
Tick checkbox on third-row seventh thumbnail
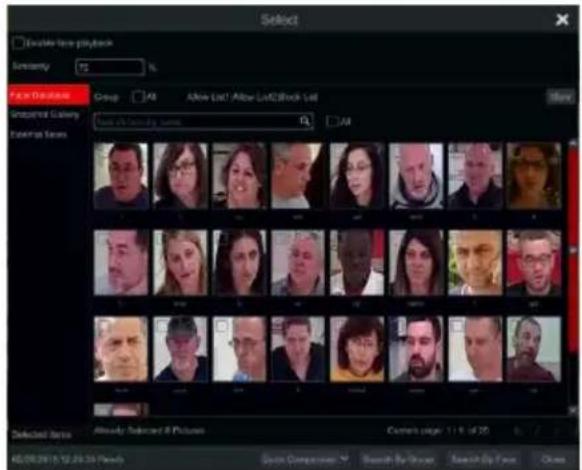click(x=457, y=326)
